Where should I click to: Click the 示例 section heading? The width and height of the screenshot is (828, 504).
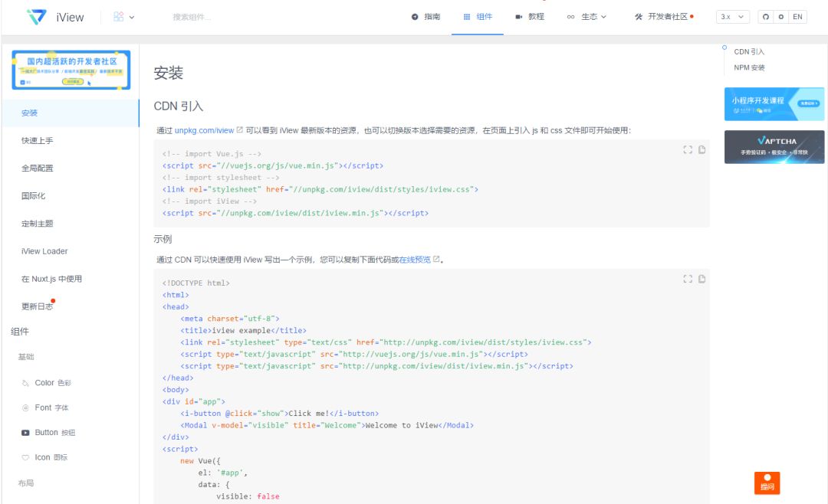click(x=163, y=239)
